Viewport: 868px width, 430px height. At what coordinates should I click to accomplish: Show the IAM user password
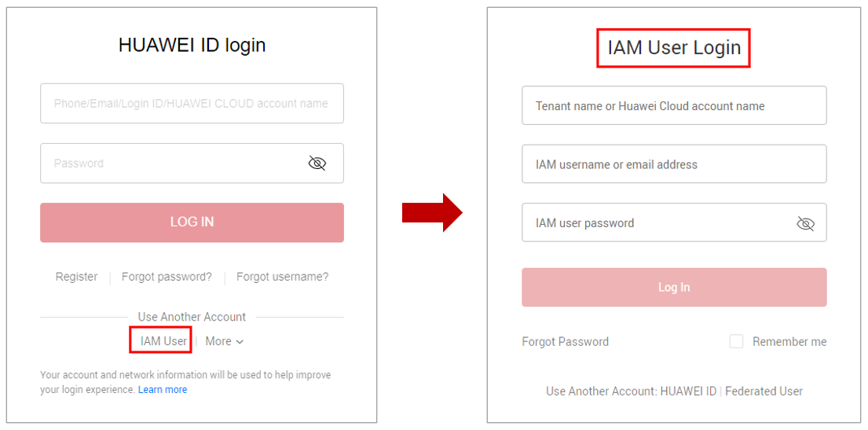click(x=805, y=224)
